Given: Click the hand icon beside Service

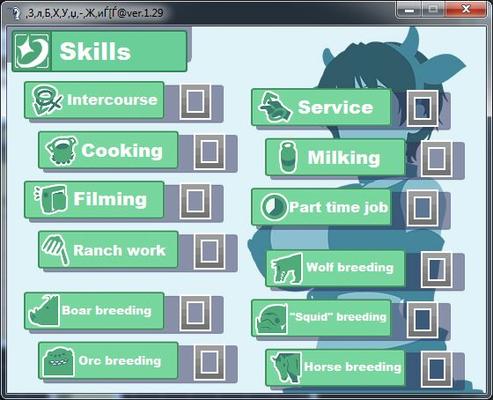Looking at the screenshot, I should pyautogui.click(x=275, y=107).
